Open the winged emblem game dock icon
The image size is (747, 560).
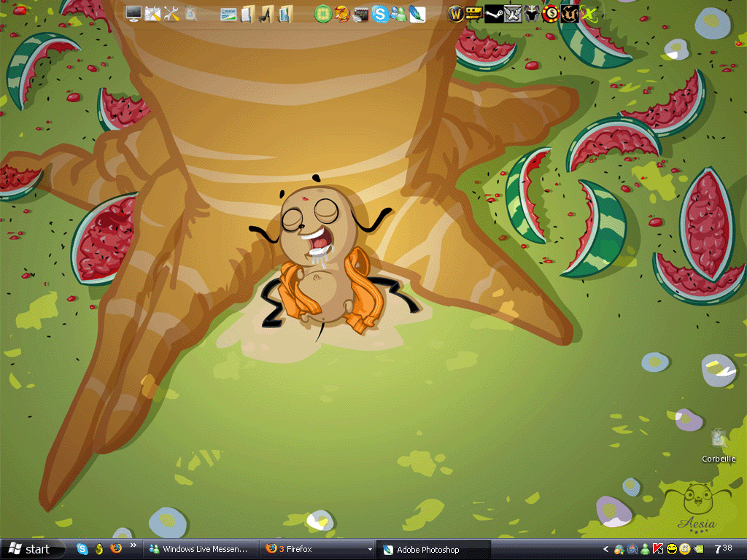[513, 15]
